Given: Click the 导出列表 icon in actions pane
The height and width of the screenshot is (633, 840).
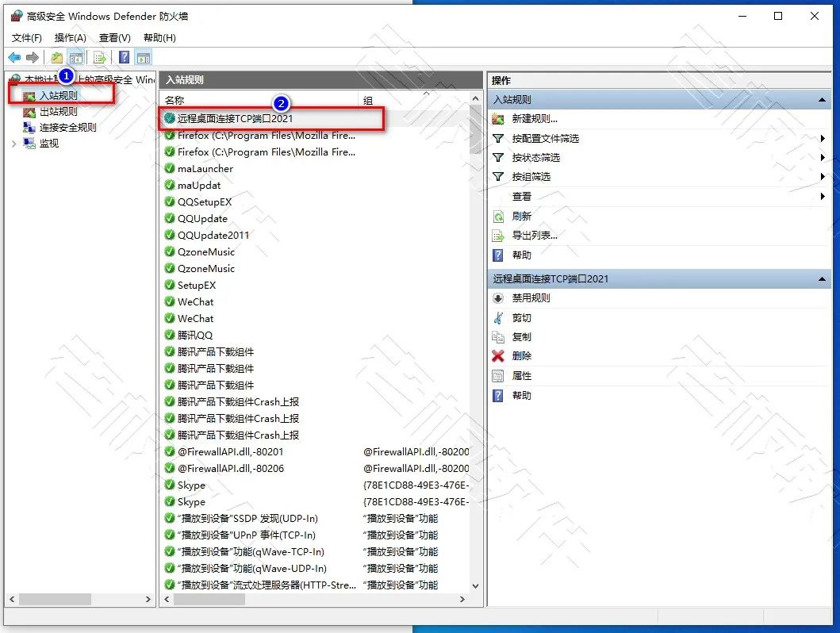Looking at the screenshot, I should [498, 236].
